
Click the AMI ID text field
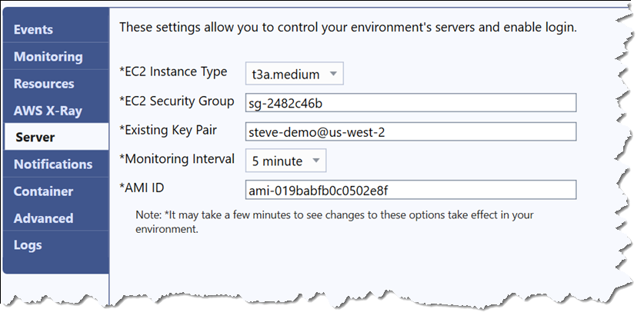coord(411,190)
